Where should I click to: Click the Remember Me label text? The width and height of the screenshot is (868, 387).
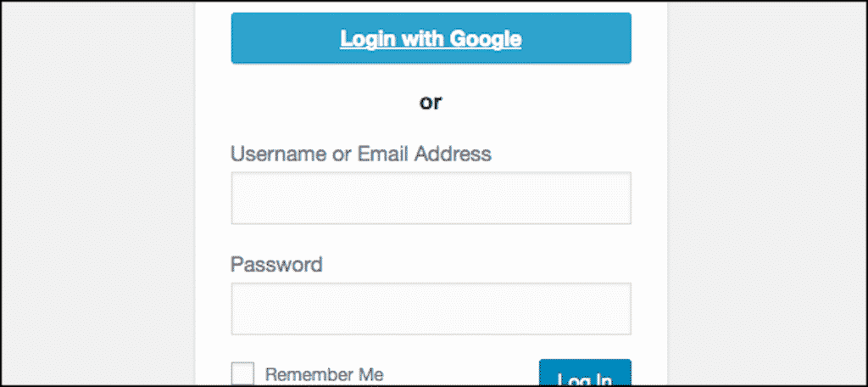324,374
